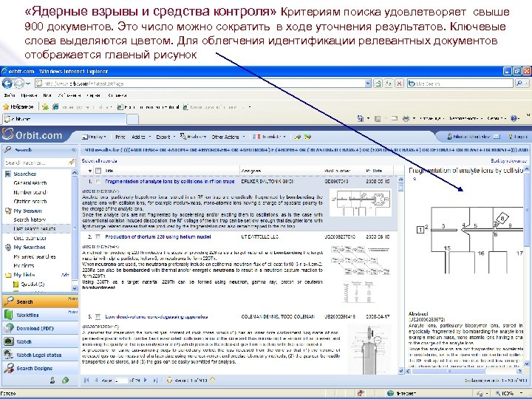Click Select all records link
Viewport: 532px width, 399px height.
point(100,160)
